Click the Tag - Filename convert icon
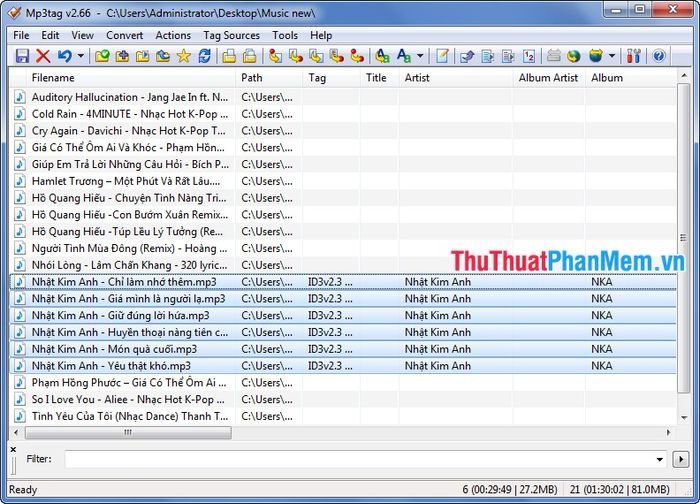Screen dimensions: 700x504 click(275, 56)
